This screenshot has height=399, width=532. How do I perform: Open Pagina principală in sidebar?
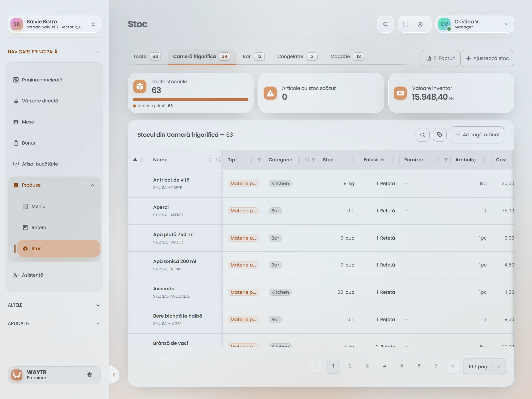[54, 80]
